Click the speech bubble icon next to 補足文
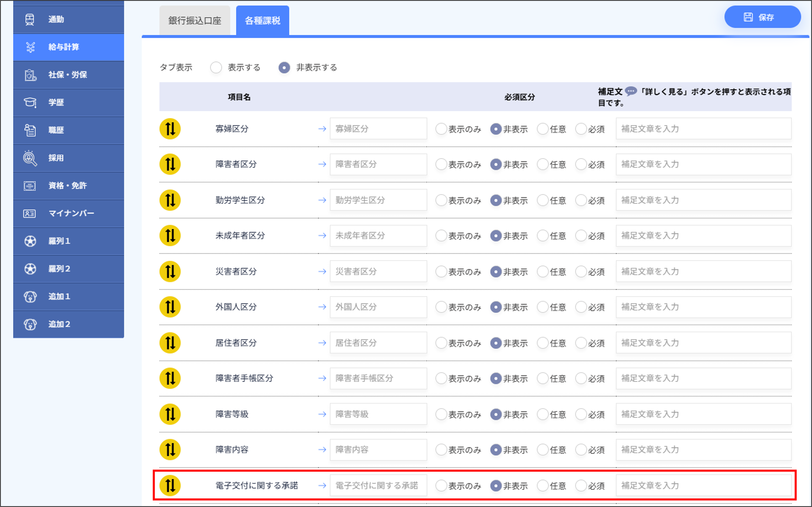Viewport: 812px width, 507px height. (631, 91)
